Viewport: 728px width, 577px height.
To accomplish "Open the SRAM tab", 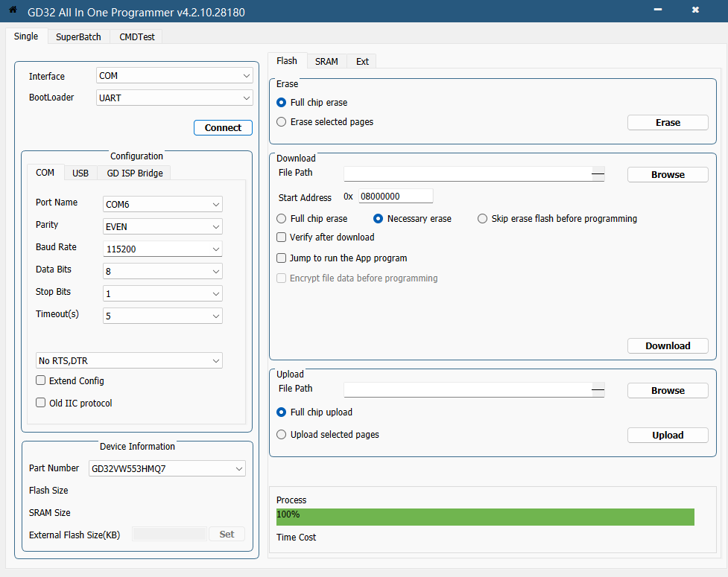I will pos(326,62).
